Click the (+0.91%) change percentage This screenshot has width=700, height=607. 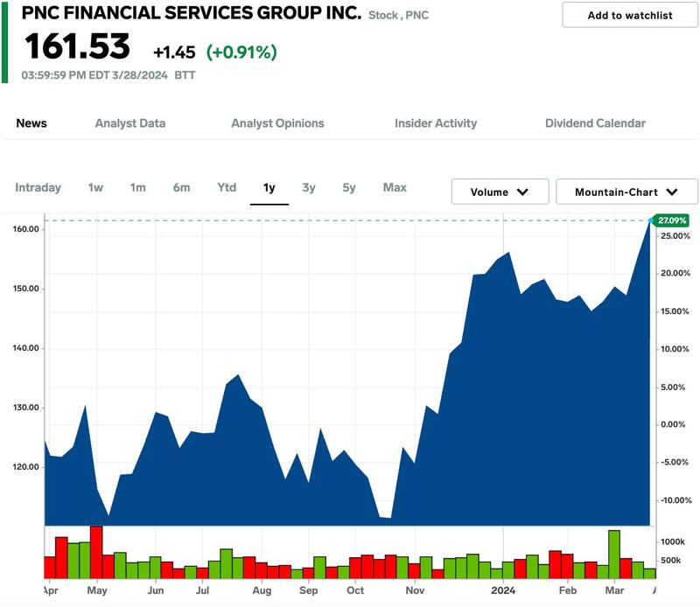point(241,52)
